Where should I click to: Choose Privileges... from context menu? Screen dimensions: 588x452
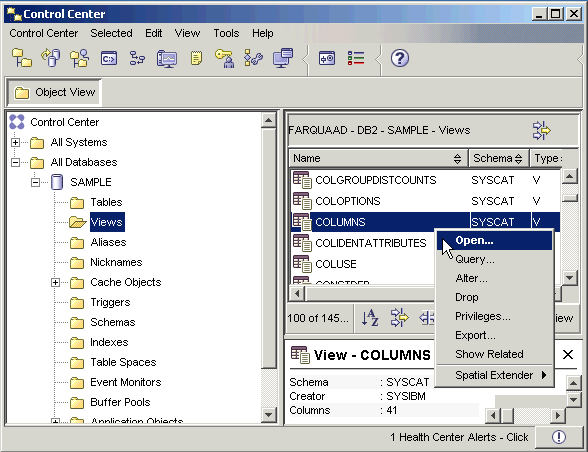tap(494, 316)
